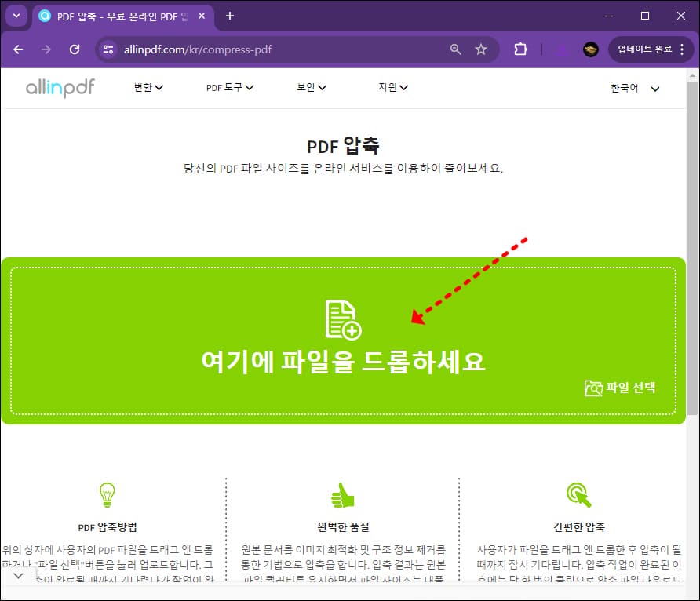
Task: Reload the page with the refresh icon
Action: point(75,49)
